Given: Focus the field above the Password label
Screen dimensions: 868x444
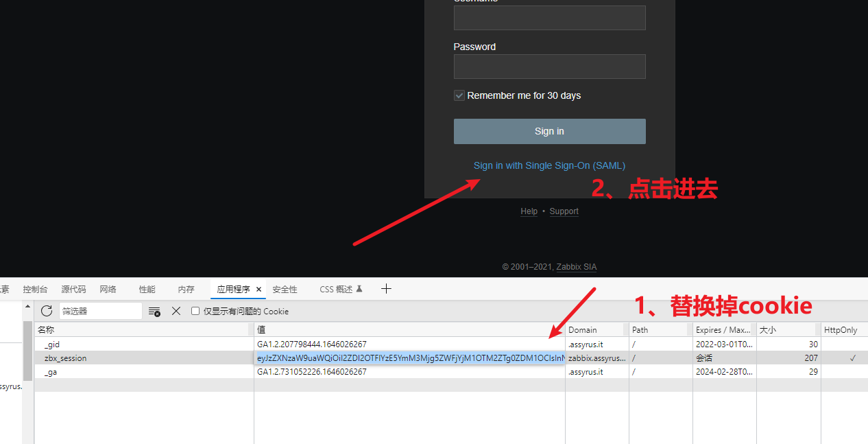Looking at the screenshot, I should (549, 18).
